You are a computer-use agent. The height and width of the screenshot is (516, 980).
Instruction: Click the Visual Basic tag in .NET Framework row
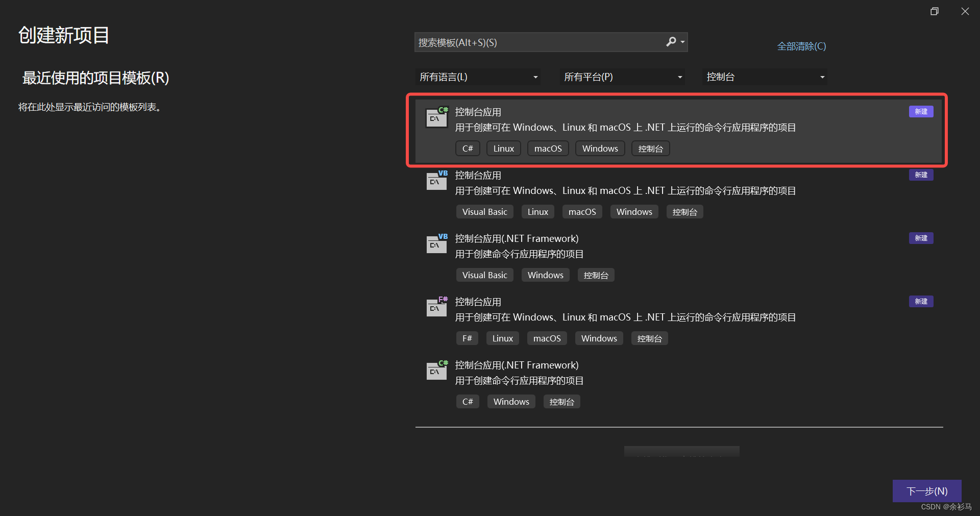point(485,275)
